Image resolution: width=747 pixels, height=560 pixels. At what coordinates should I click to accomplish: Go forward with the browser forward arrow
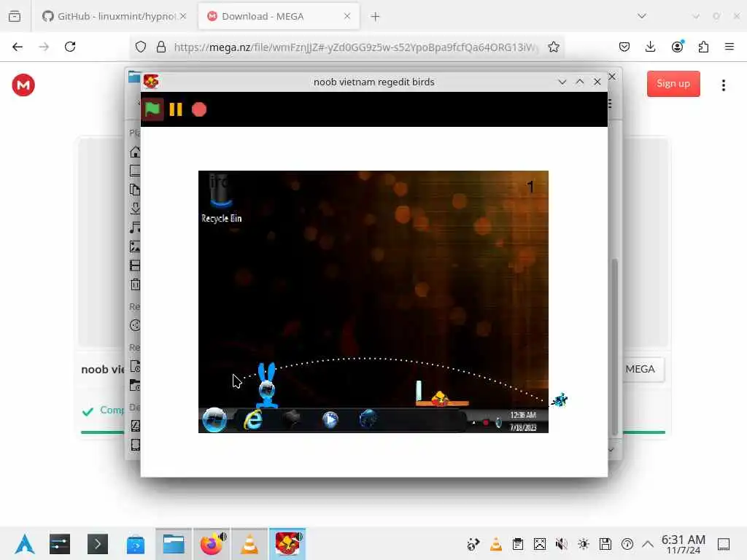pos(44,47)
